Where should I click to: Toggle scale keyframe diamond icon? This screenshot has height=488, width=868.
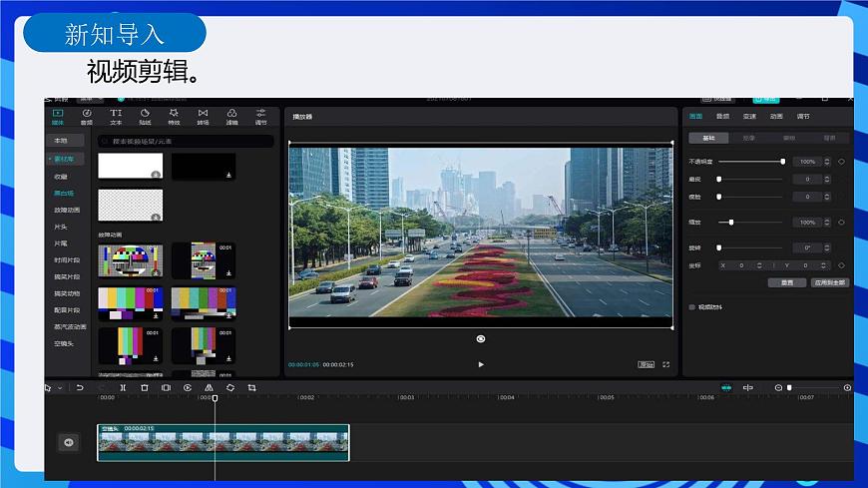[x=841, y=223]
